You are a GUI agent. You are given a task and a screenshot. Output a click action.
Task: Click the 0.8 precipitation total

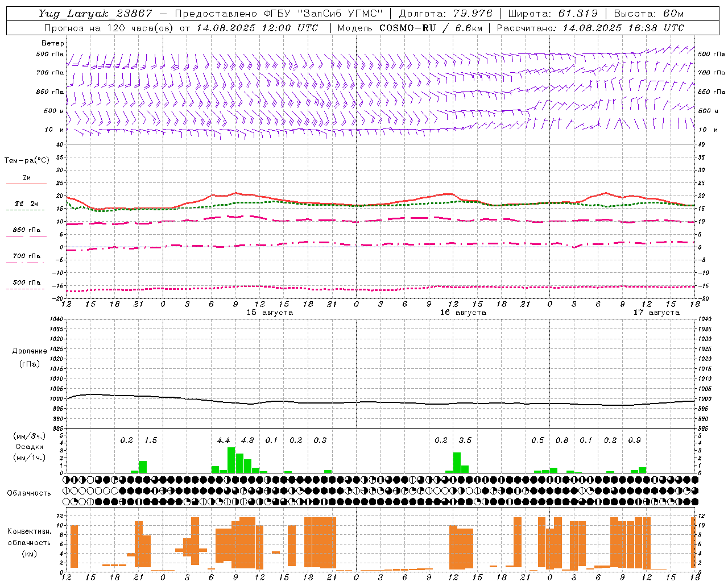(562, 440)
